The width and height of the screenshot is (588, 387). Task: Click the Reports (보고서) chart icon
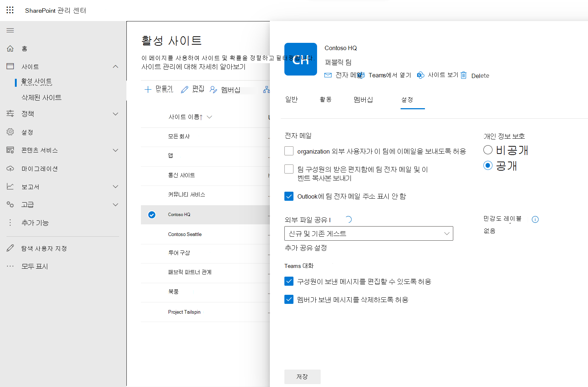point(10,186)
